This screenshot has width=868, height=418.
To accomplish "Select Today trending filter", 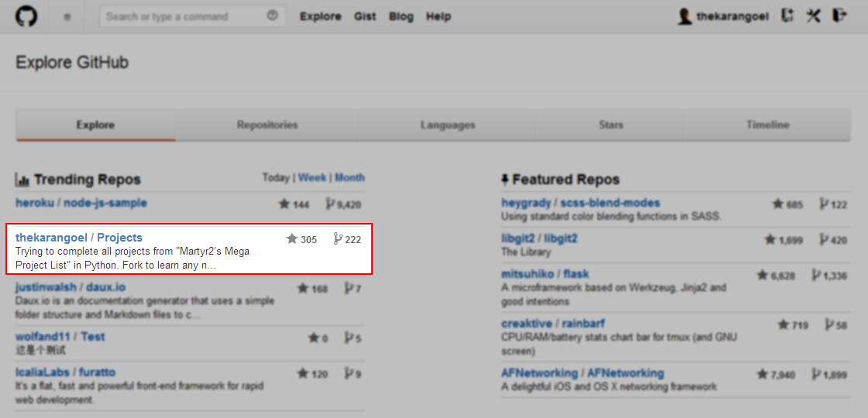I will (276, 177).
